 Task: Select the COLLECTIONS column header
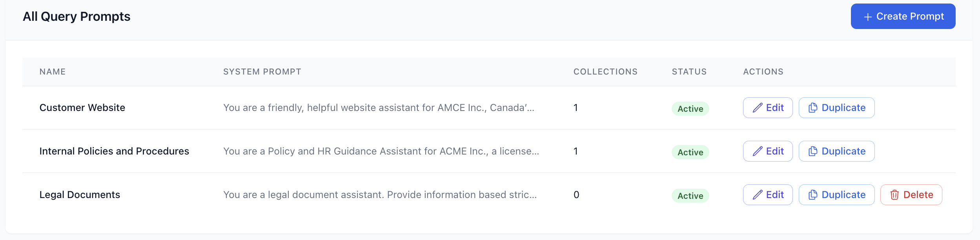click(x=605, y=72)
